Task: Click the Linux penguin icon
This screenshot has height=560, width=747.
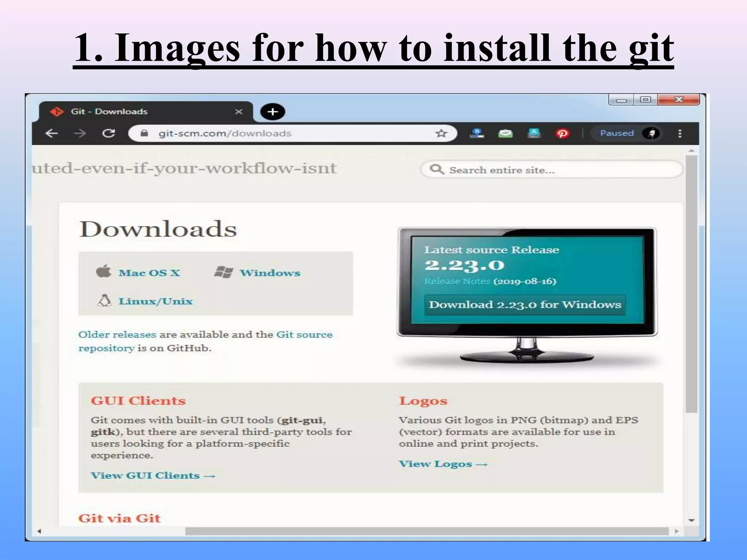Action: 104,300
